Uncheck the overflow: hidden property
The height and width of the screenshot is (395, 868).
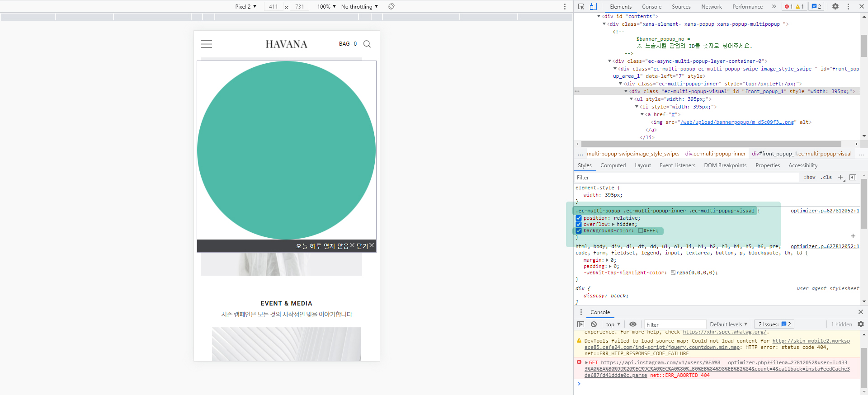point(579,225)
